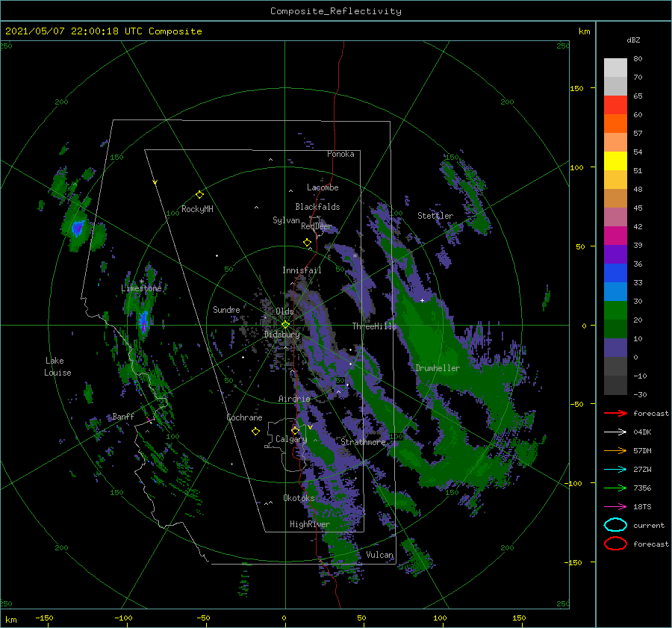Click the white 04DK arrow icon

click(615, 432)
